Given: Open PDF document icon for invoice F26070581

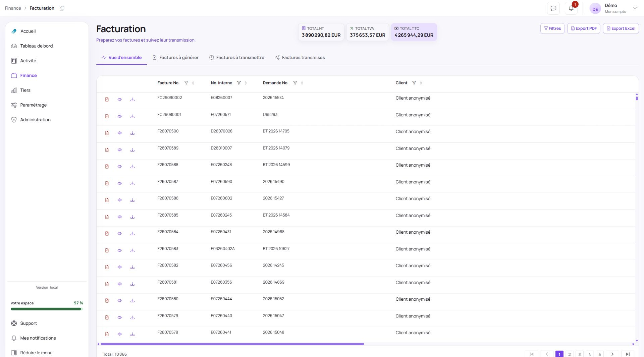Looking at the screenshot, I should (x=107, y=284).
